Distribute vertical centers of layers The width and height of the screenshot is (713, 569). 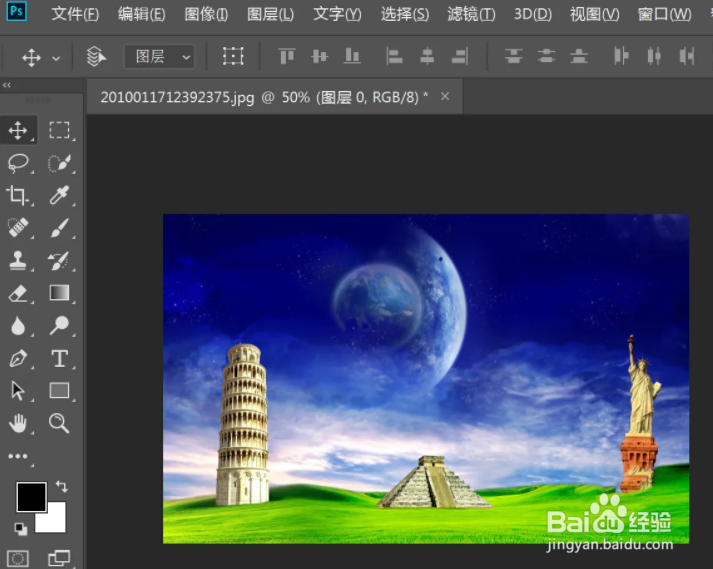click(x=547, y=56)
